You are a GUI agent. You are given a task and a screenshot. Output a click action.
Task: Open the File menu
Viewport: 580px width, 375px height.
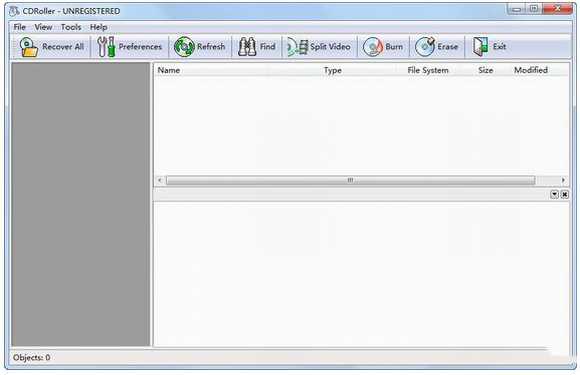[20, 27]
